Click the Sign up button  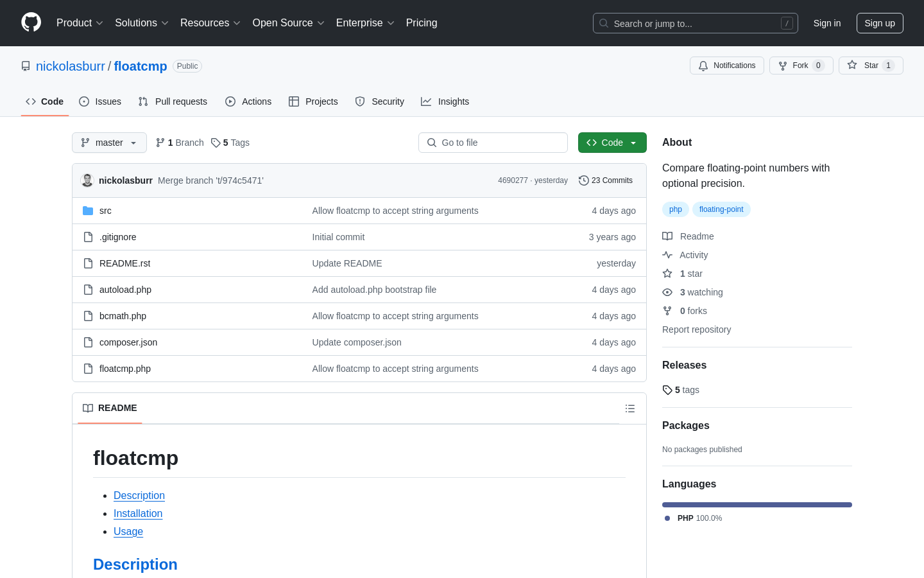coord(880,23)
